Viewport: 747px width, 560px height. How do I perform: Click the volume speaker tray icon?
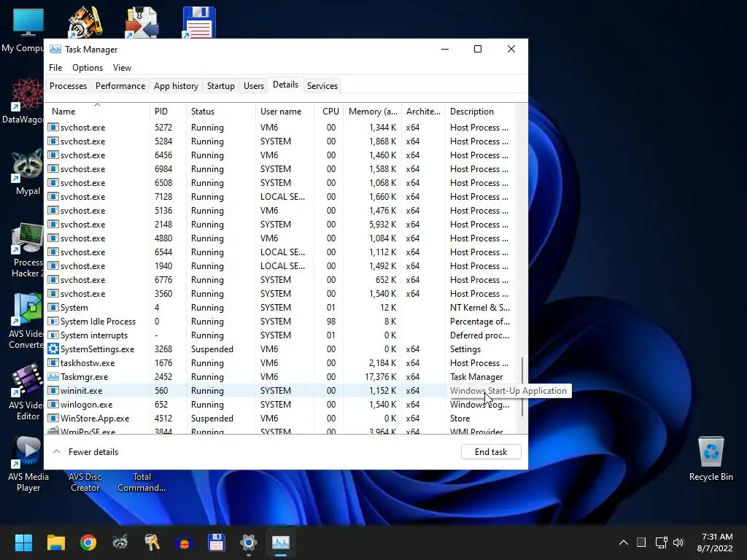coord(678,542)
